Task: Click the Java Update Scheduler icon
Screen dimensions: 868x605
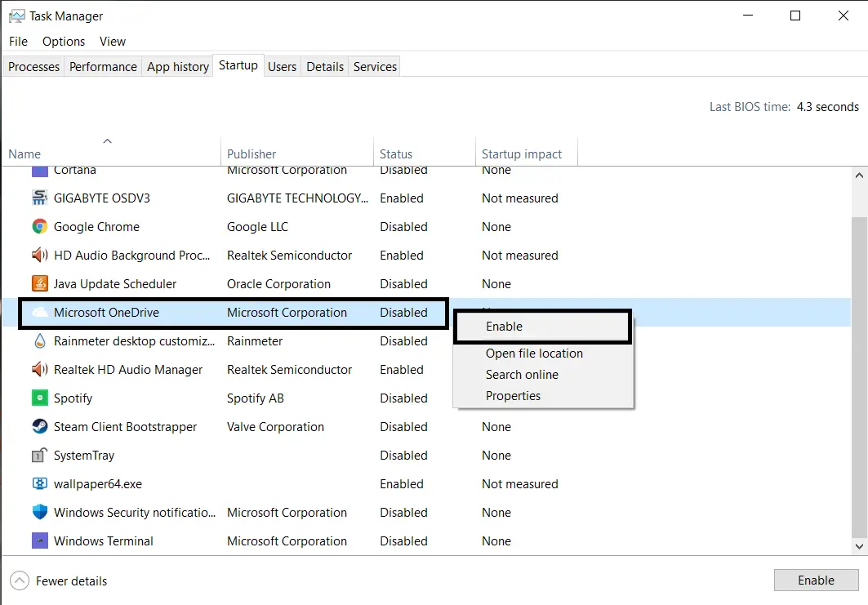Action: click(x=39, y=283)
